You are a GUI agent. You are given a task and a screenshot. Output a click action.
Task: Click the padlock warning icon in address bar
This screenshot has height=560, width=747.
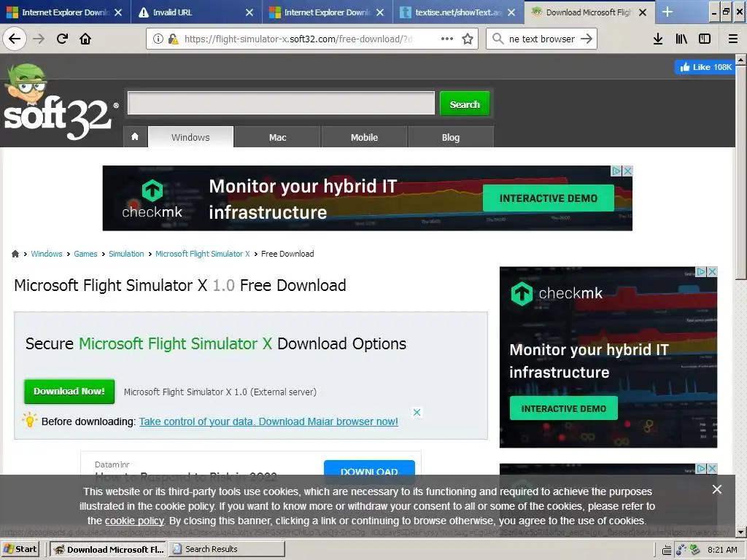[x=172, y=39]
